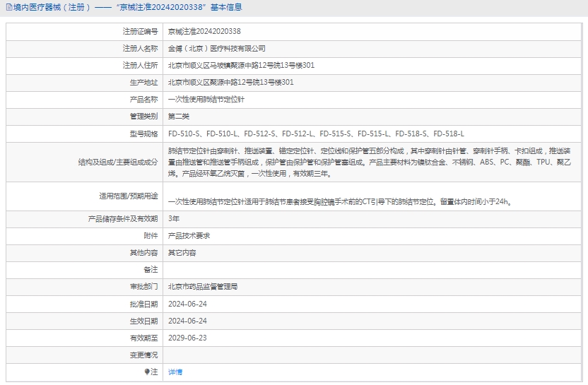Click the 结构及组成 description text
Screen dimensions: 588x385
click(x=374, y=162)
